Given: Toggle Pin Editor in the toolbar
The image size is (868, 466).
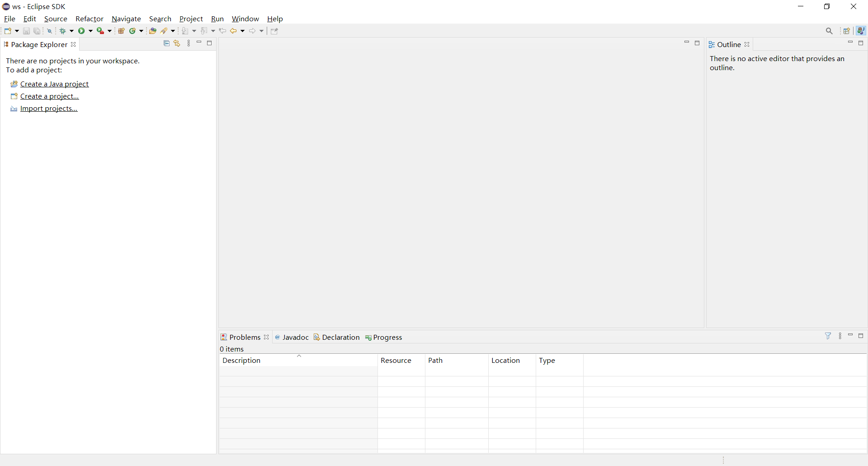Looking at the screenshot, I should pyautogui.click(x=274, y=31).
